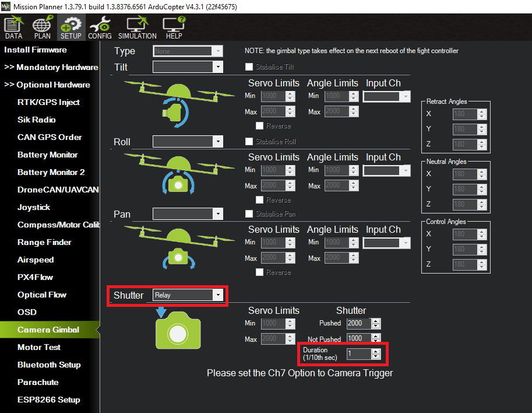The image size is (532, 413).
Task: Select Install Firmware in the sidebar
Action: pyautogui.click(x=36, y=50)
